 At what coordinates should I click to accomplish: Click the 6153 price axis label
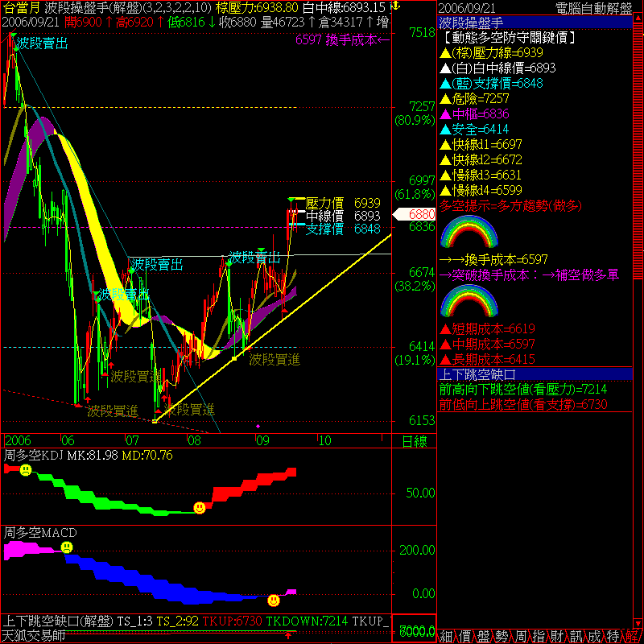(x=422, y=420)
